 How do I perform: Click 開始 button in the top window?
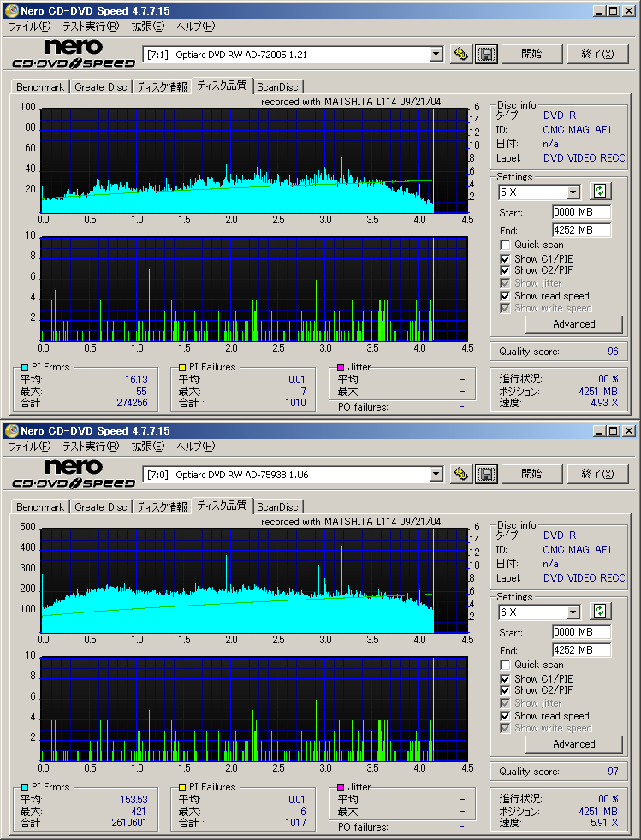[531, 54]
